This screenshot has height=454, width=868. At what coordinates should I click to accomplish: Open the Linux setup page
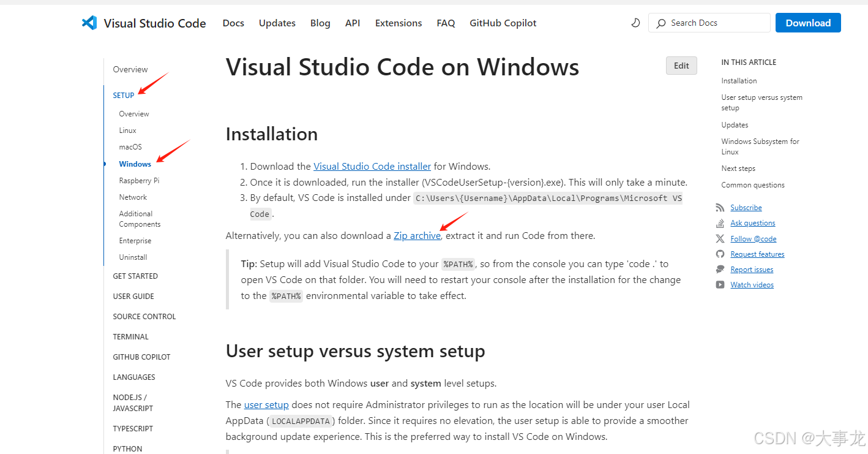128,131
